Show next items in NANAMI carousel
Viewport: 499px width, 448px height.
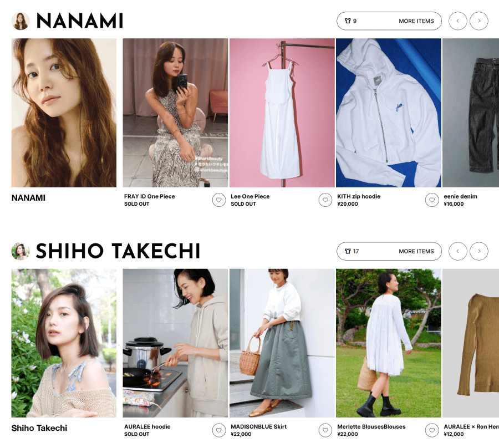[479, 21]
